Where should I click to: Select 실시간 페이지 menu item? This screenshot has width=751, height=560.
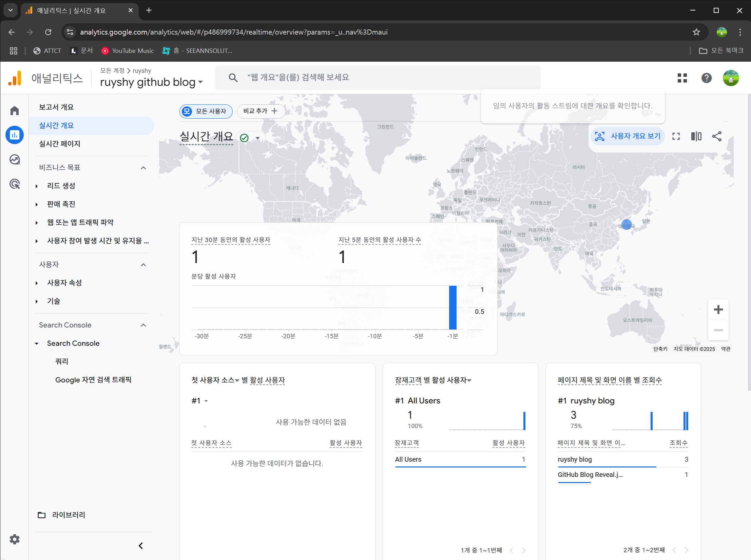(x=60, y=144)
